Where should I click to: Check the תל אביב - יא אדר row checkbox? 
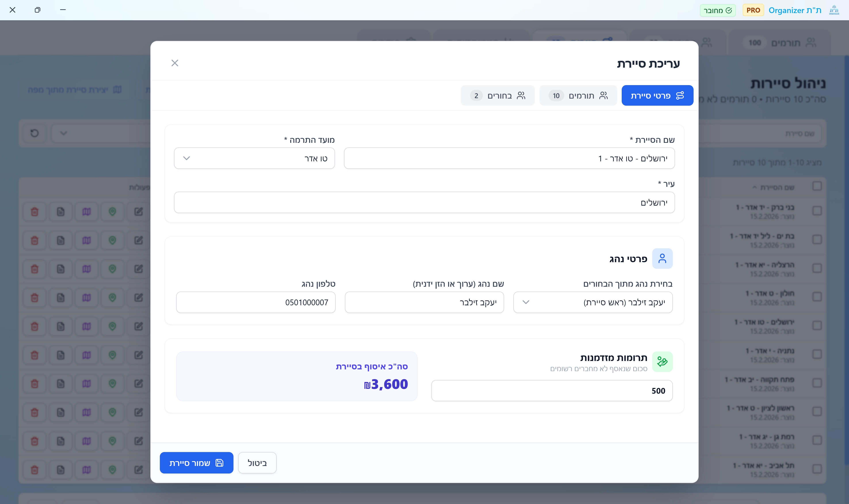(817, 469)
